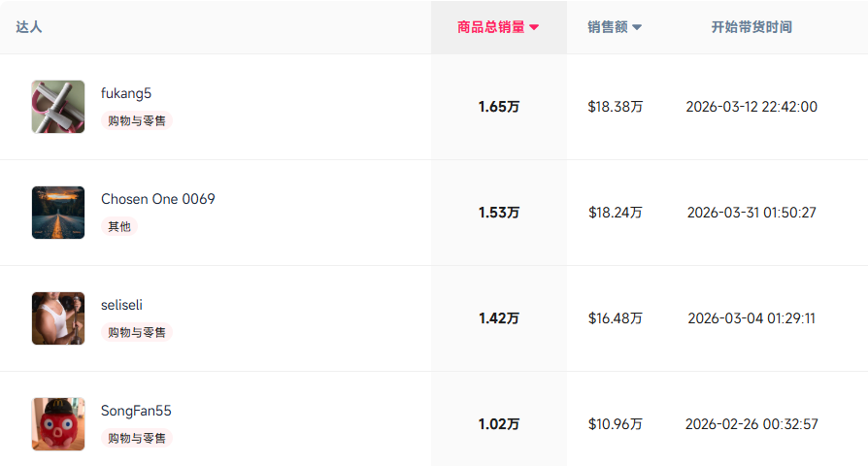
Task: Click the 达人 column header
Action: click(x=29, y=27)
